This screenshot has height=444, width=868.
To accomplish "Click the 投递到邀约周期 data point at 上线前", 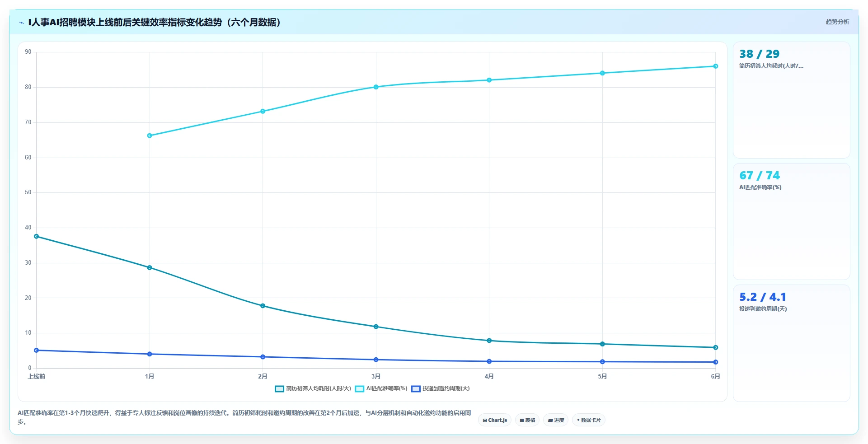I will click(37, 350).
